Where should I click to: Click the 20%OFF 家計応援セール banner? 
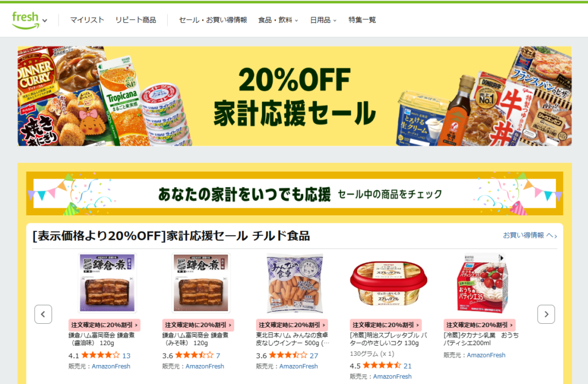point(295,96)
